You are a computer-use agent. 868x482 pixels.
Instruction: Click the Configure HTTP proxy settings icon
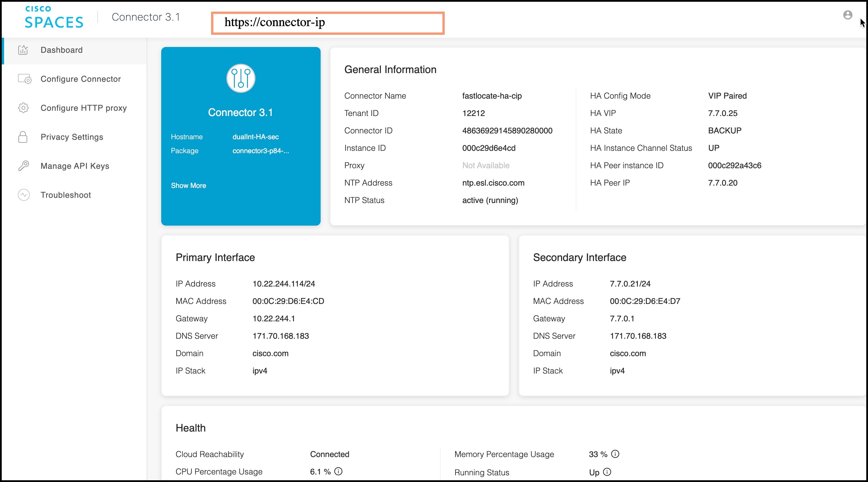click(23, 108)
